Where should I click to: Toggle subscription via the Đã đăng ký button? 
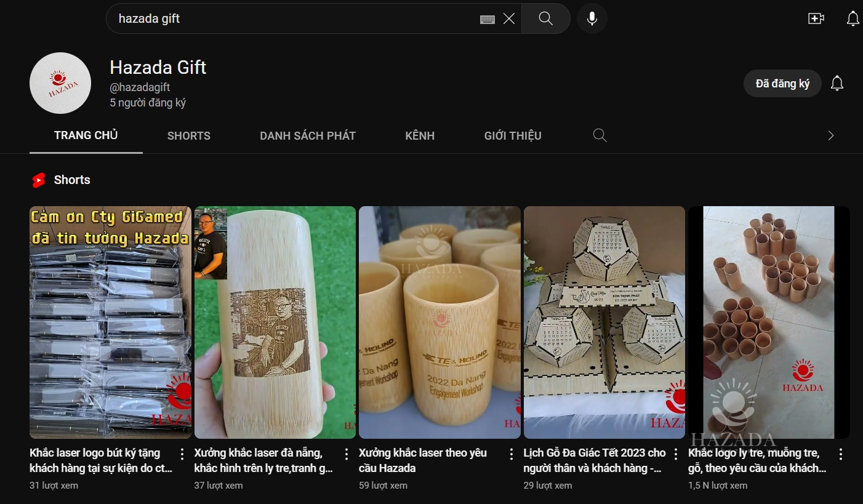782,82
